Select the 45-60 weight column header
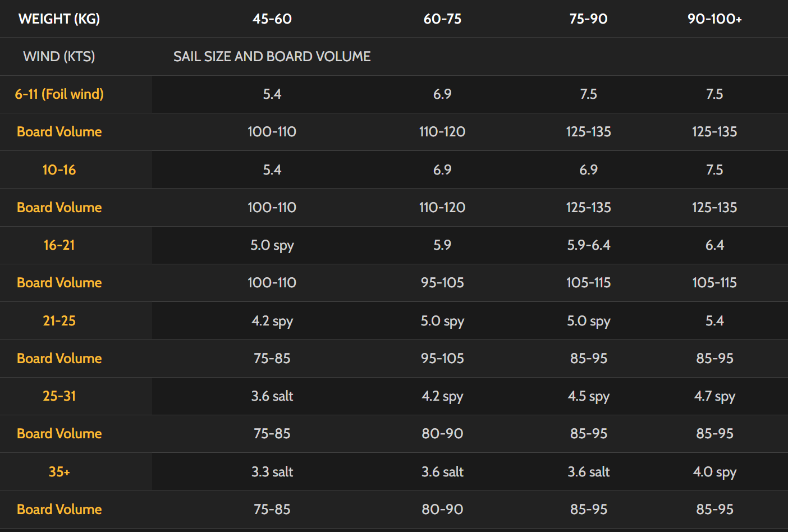This screenshot has height=532, width=788. 272,19
